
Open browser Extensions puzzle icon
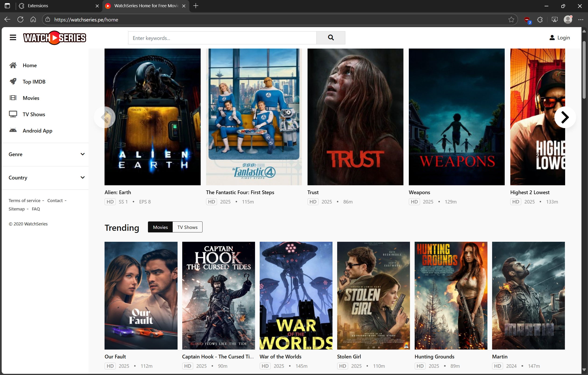tap(540, 20)
